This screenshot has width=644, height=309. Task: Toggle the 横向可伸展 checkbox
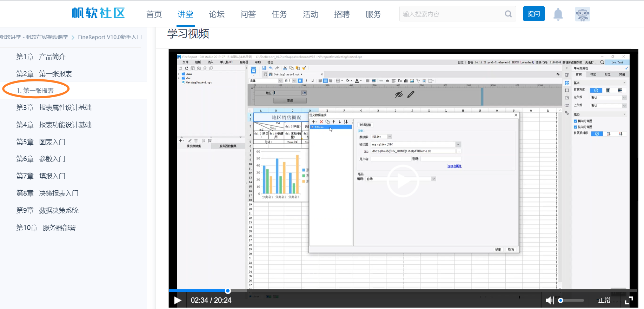(x=576, y=121)
